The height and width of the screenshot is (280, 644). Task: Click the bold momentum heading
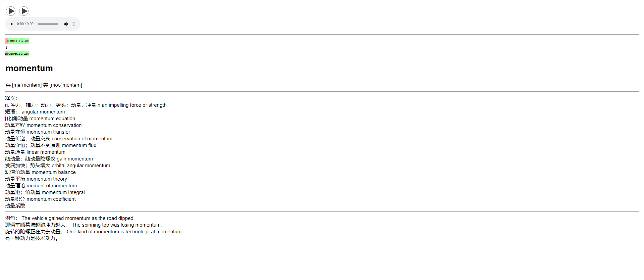click(x=29, y=68)
